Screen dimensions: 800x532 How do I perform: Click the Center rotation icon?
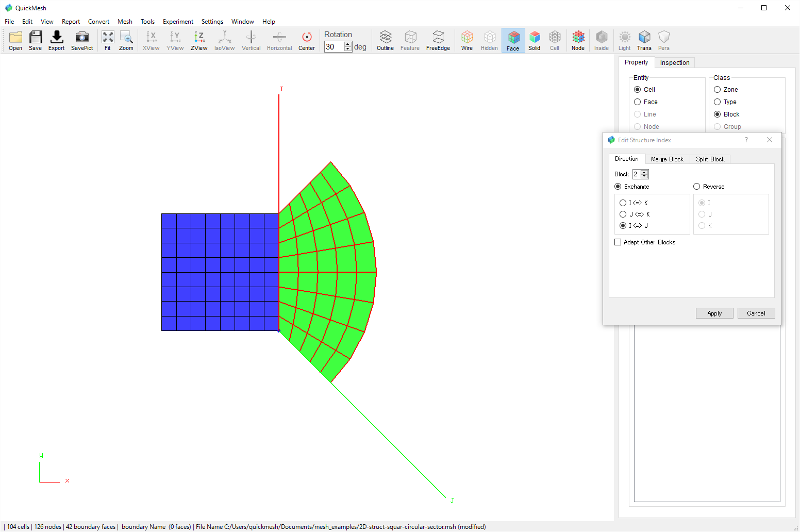click(x=307, y=40)
